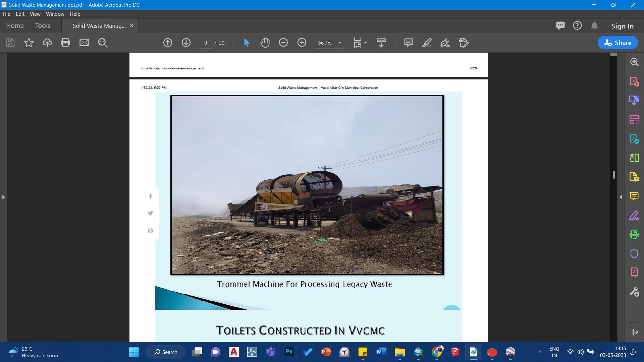This screenshot has width=644, height=362.
Task: Select the Hand pan tool
Action: tap(265, 43)
